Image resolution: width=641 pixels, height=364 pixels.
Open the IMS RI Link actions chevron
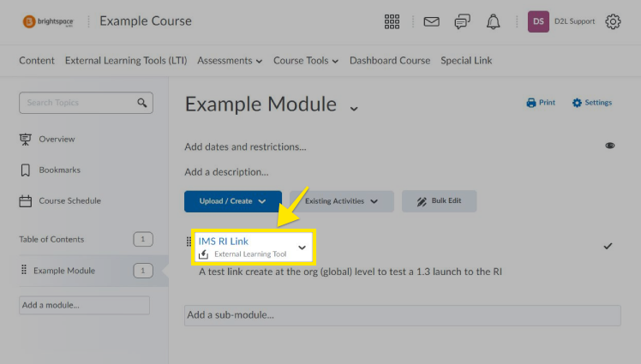[303, 248]
